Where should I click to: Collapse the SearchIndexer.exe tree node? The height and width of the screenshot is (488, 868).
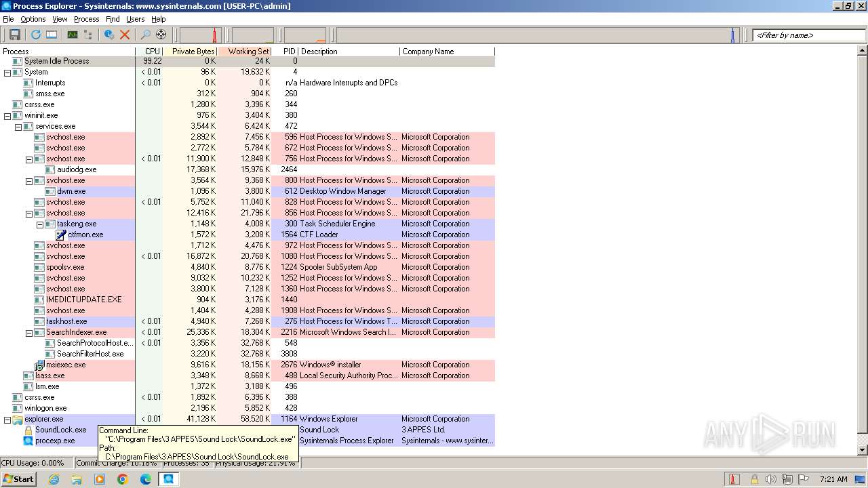[x=29, y=332]
